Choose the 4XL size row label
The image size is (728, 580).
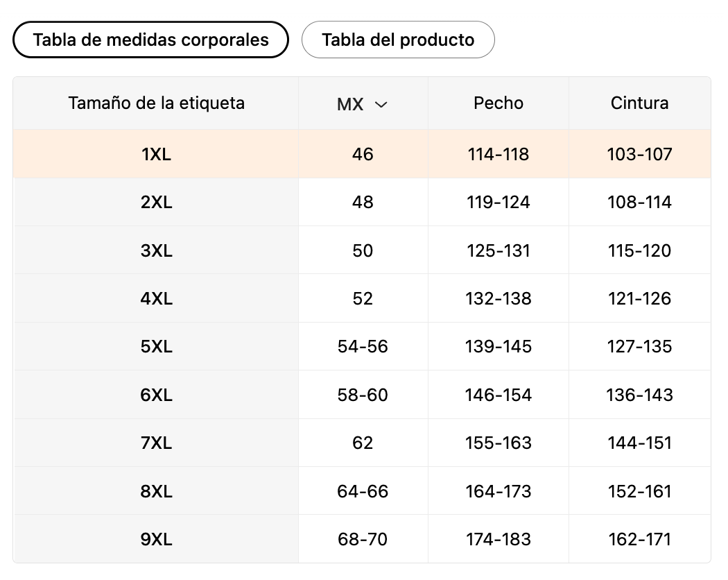(156, 298)
